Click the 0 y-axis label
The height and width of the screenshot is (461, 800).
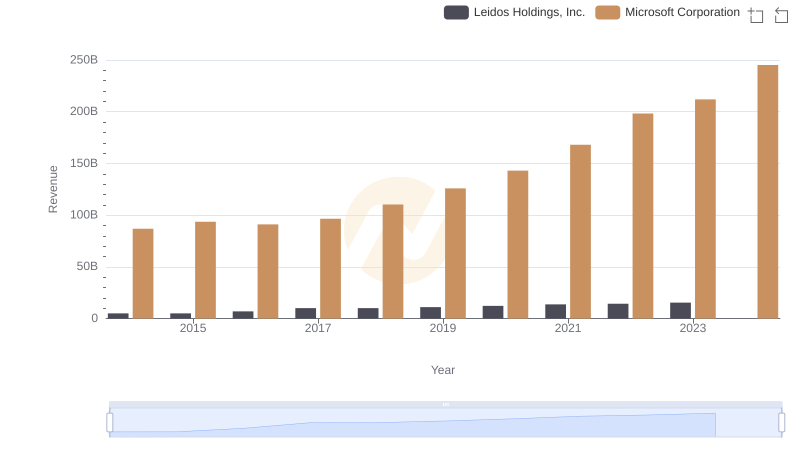(x=94, y=318)
